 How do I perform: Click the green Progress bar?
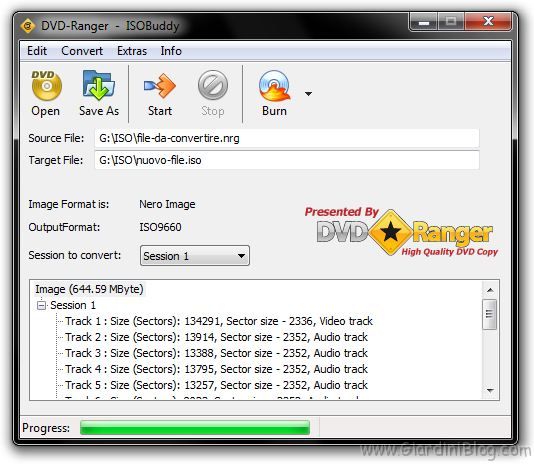coord(195,428)
